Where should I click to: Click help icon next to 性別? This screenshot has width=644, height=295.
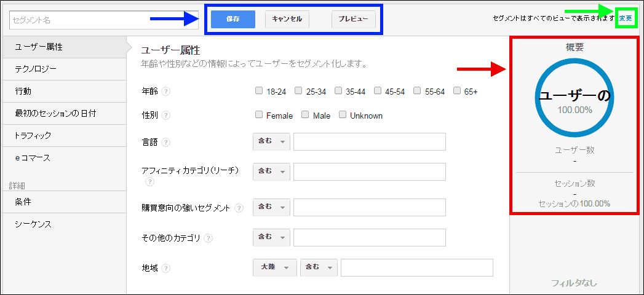coord(166,115)
